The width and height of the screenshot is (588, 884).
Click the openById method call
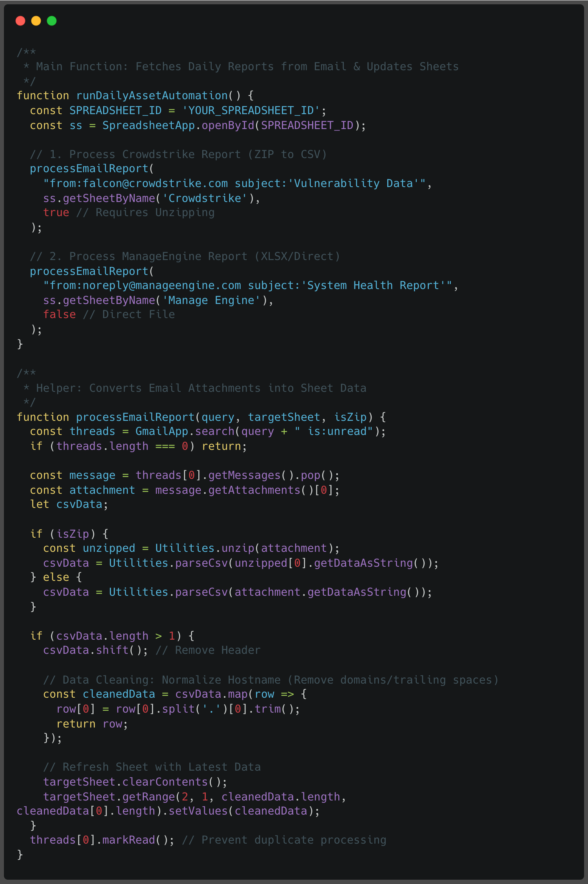click(228, 126)
